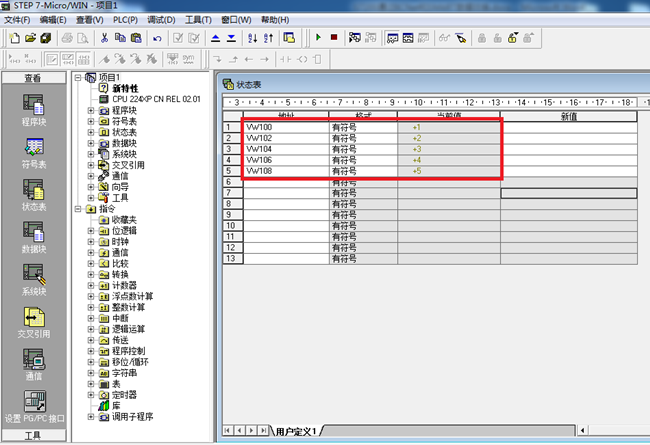Viewport: 650px width, 445px height.
Task: Open 数据块 in the left navigation bar
Action: 32,236
